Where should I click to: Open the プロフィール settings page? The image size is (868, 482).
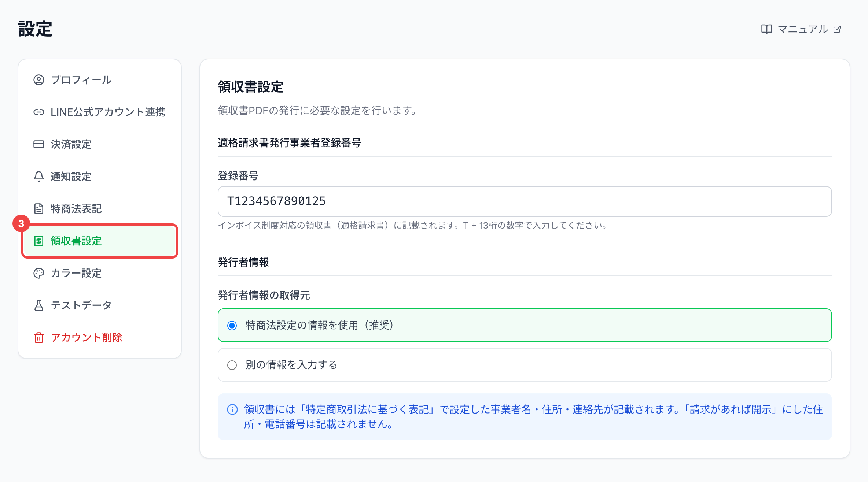100,80
